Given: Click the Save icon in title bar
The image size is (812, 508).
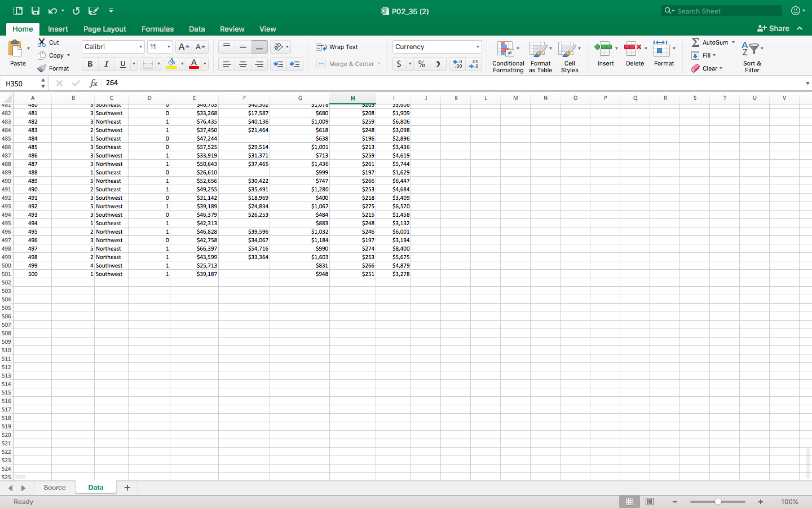Looking at the screenshot, I should 36,11.
